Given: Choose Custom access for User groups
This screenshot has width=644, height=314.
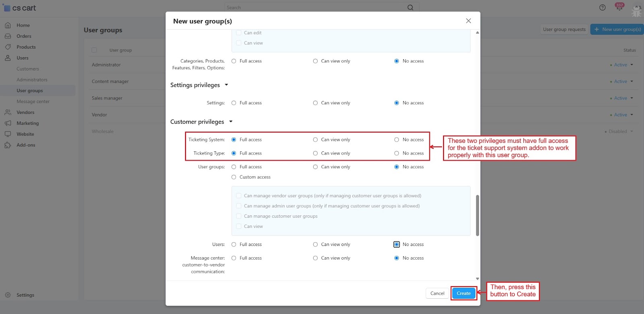Looking at the screenshot, I should pyautogui.click(x=234, y=177).
